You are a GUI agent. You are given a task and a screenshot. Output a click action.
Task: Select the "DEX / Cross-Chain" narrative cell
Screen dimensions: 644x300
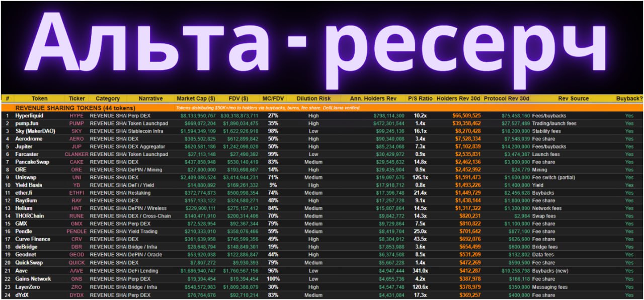(149, 216)
